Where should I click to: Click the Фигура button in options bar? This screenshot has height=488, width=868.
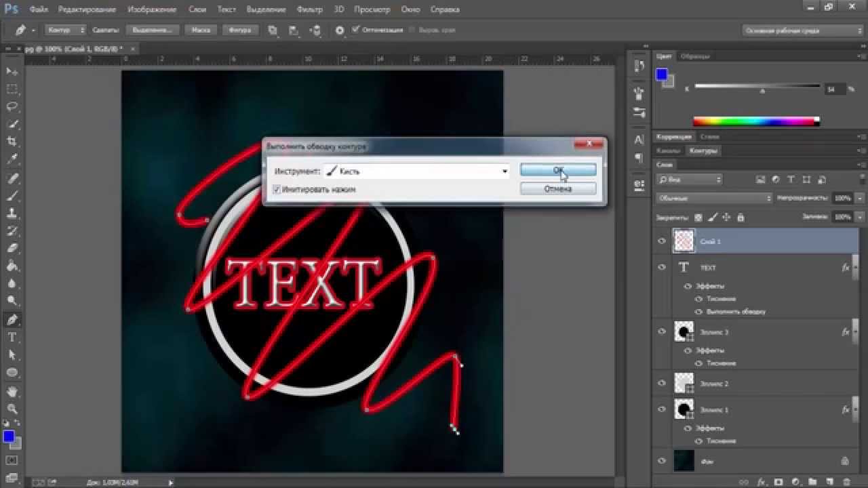[x=240, y=30]
